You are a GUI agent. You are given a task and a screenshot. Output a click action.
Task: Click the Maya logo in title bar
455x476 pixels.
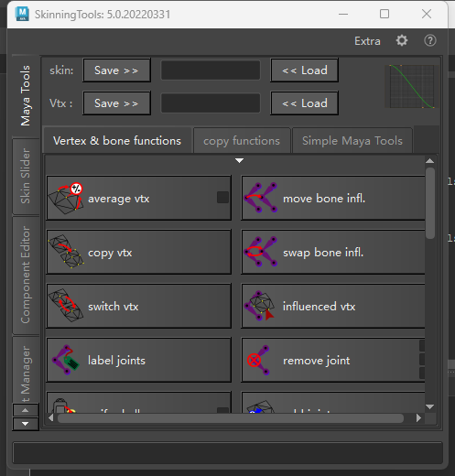tap(22, 14)
